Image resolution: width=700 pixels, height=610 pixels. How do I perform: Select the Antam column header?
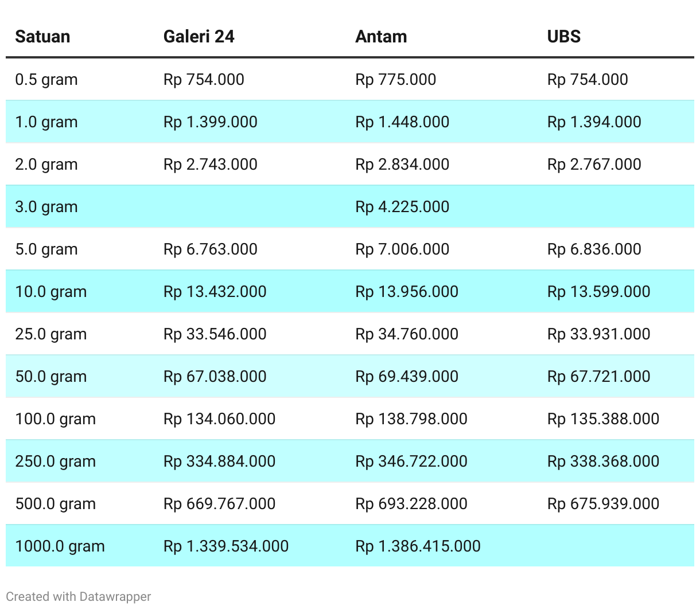pyautogui.click(x=381, y=37)
